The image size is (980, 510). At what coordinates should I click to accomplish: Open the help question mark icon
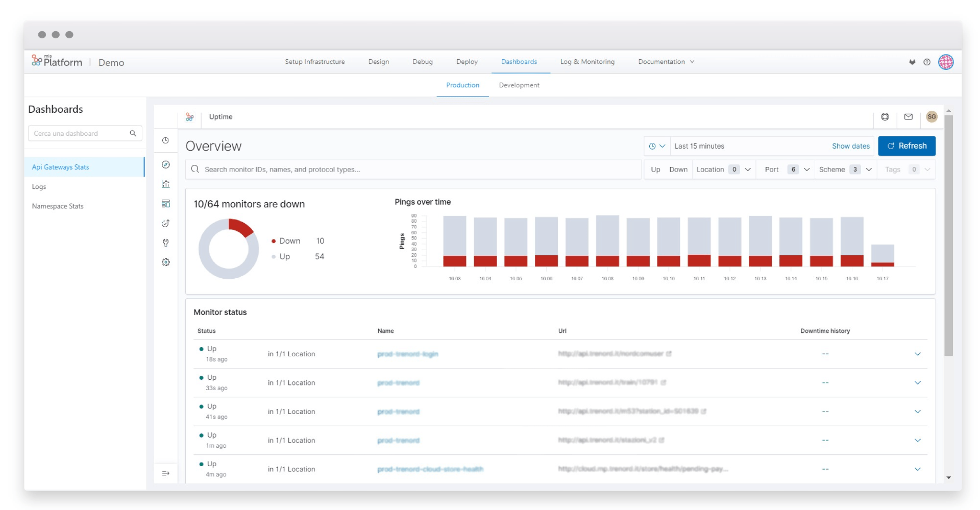(x=927, y=62)
